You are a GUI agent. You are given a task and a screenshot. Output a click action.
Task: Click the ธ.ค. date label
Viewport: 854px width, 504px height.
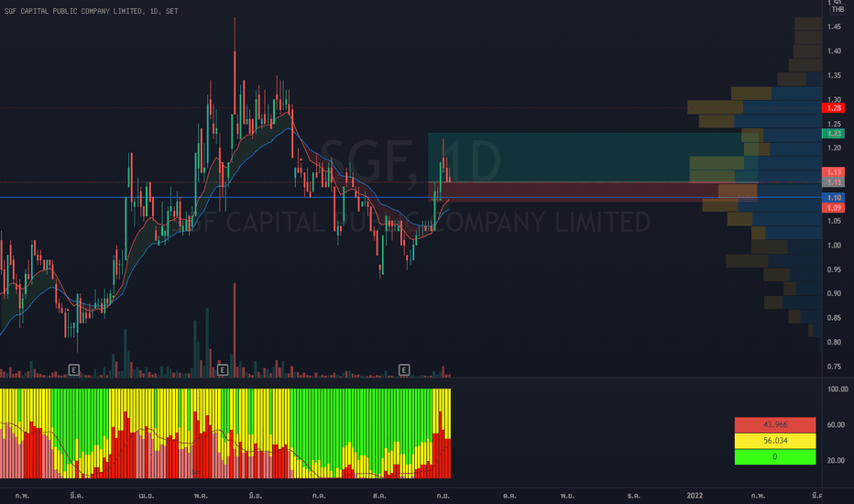pos(633,496)
